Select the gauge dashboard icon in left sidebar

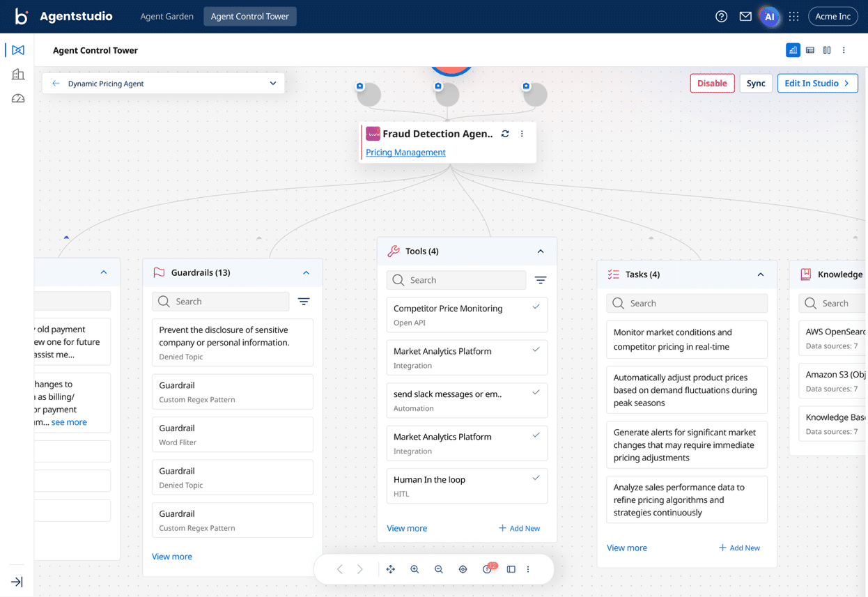coord(18,99)
